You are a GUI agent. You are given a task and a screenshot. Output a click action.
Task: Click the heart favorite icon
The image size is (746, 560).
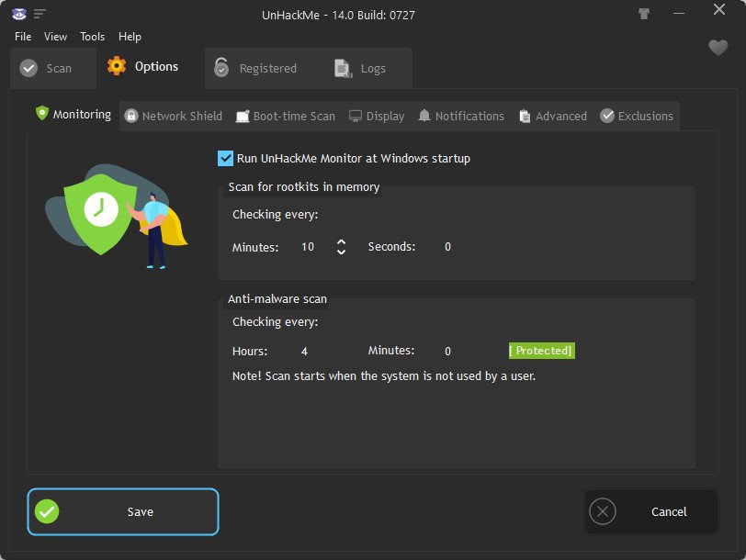coord(718,48)
